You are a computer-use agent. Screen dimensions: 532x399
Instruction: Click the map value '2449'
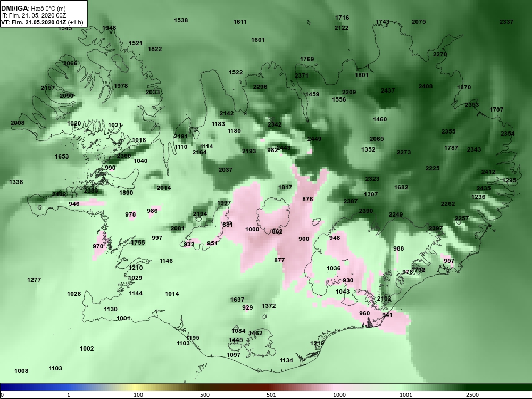tap(314, 139)
